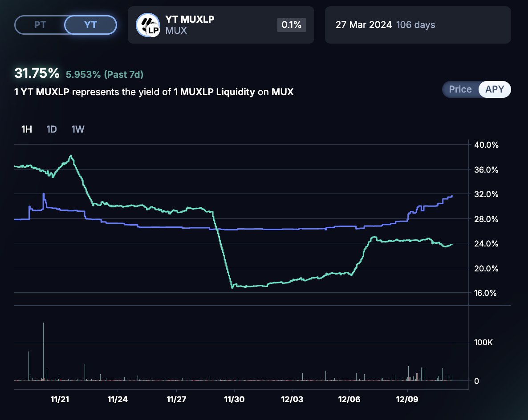Click the 24.0% y-axis label
Image resolution: width=528 pixels, height=420 pixels.
(486, 243)
